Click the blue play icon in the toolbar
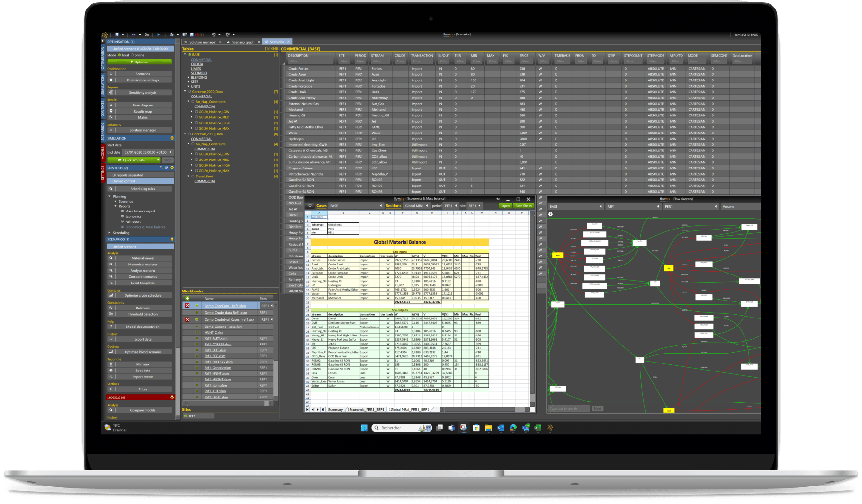Screen dimensions: 862x504 pos(159,35)
